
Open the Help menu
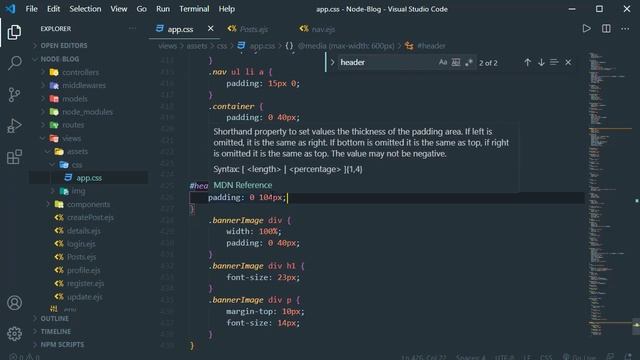227,9
